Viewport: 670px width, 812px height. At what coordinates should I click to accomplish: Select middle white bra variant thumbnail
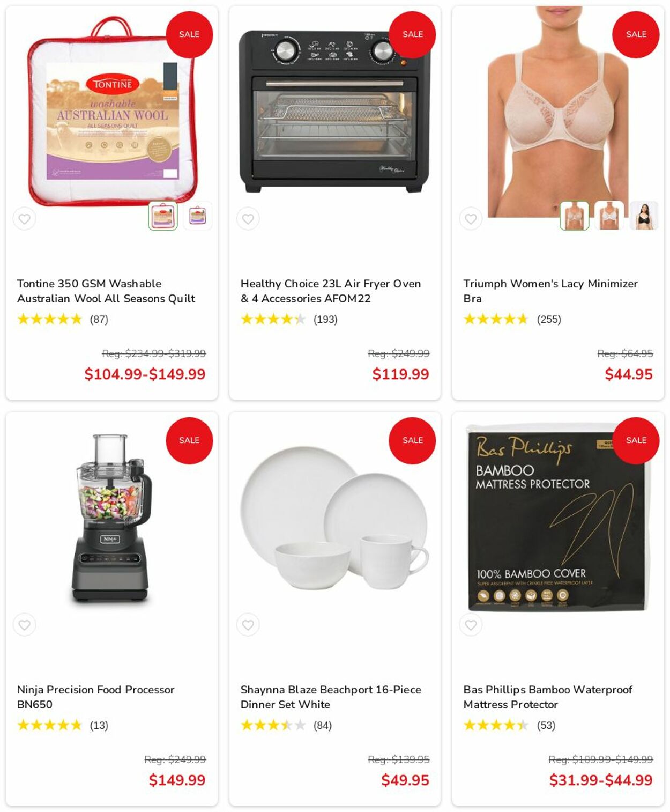(609, 216)
